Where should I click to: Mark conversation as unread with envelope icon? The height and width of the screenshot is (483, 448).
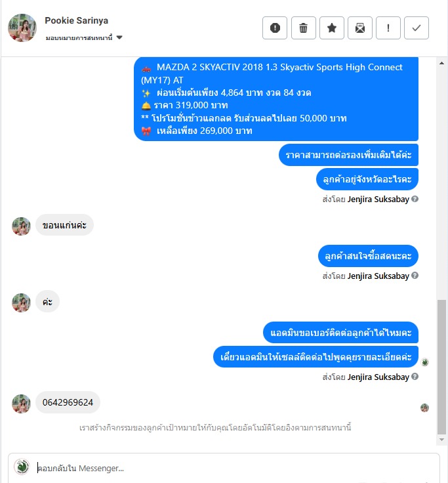click(360, 28)
